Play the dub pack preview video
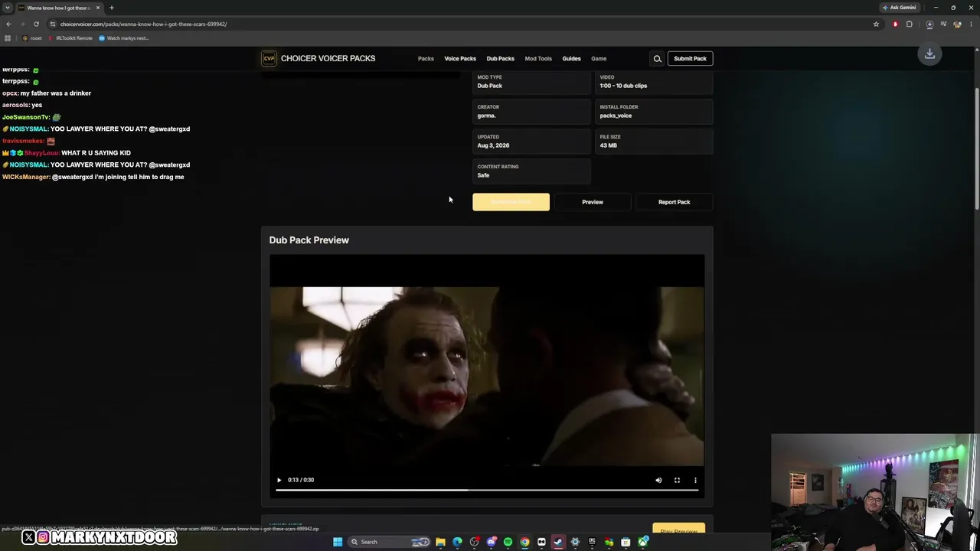Viewport: 980px width, 551px height. click(x=279, y=480)
